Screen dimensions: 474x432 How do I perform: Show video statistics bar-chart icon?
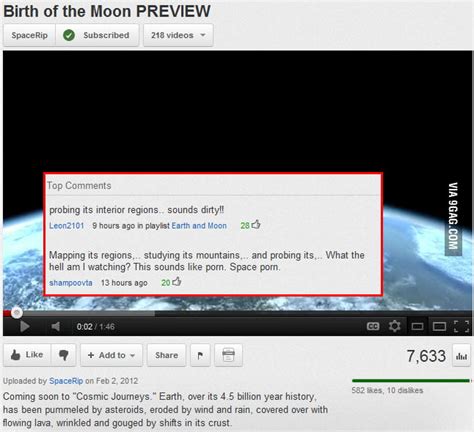tap(461, 356)
